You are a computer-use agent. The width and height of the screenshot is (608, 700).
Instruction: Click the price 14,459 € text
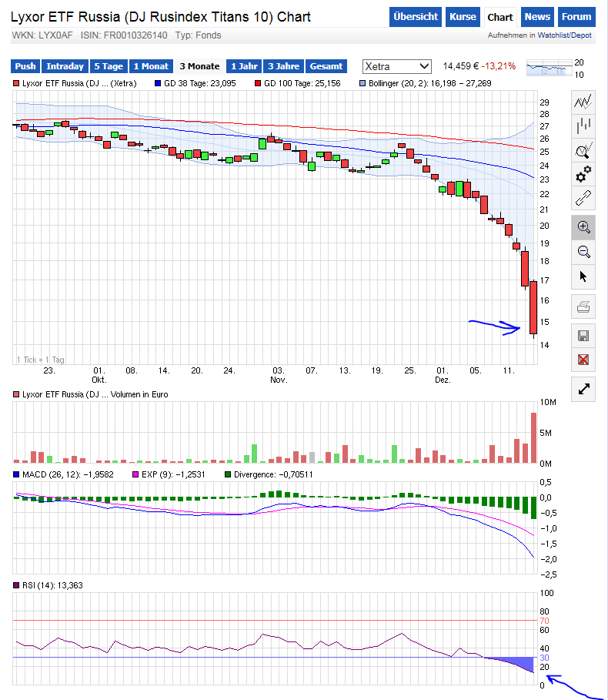[x=460, y=66]
